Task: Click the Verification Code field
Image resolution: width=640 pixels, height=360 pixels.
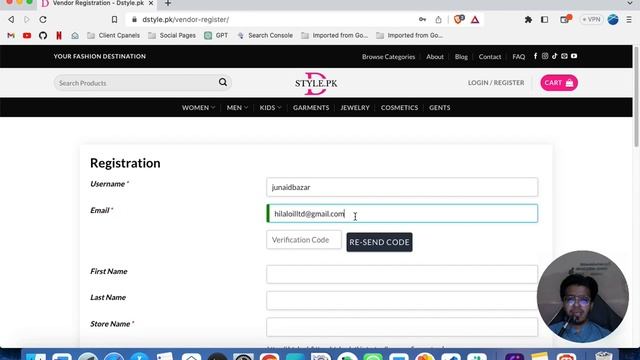Action: click(304, 240)
